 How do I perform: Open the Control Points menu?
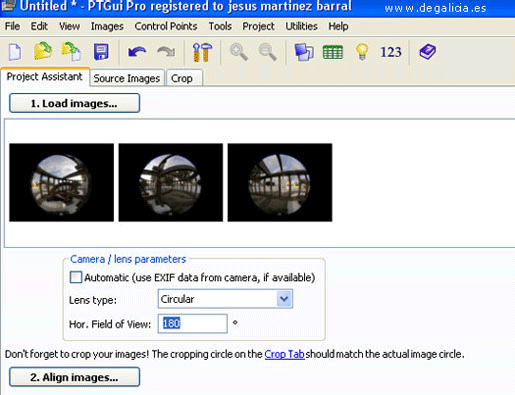pyautogui.click(x=166, y=26)
